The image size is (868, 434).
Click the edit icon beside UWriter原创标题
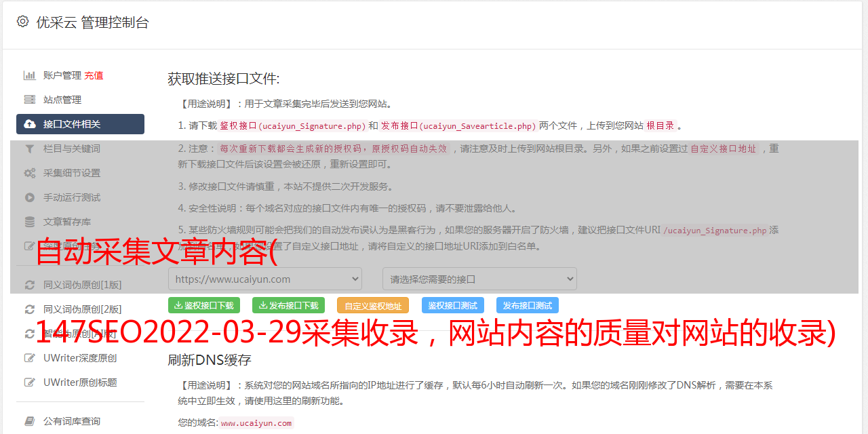pos(30,382)
